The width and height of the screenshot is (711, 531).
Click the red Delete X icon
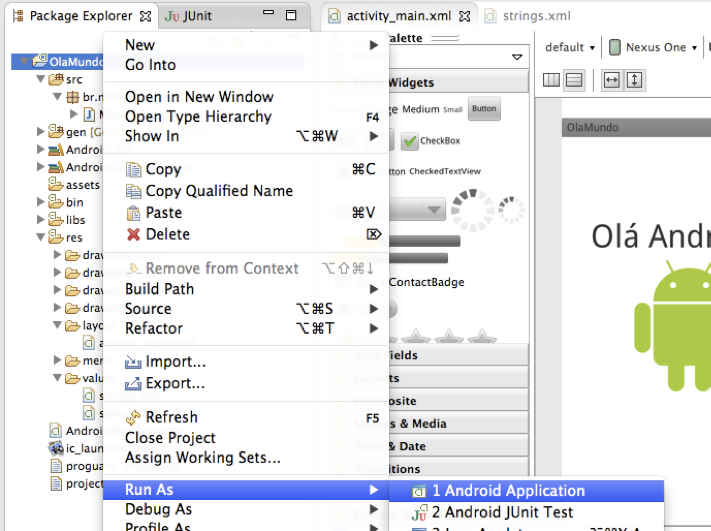pyautogui.click(x=133, y=234)
